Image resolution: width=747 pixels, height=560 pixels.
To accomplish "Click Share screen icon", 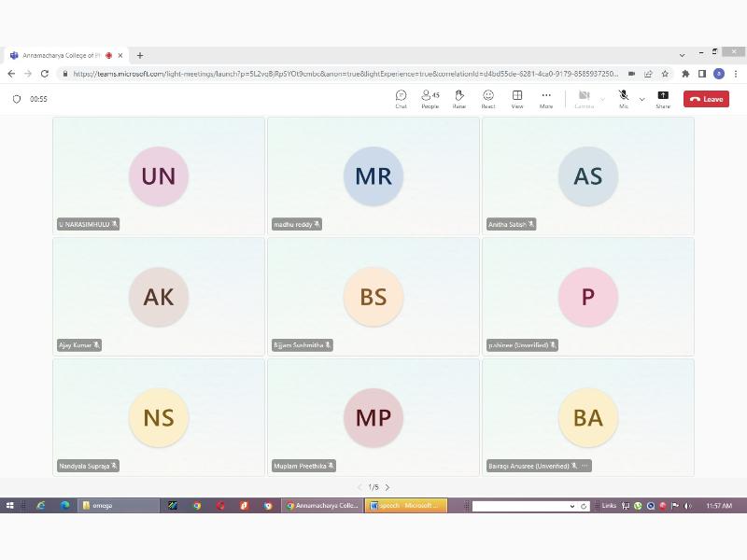I will [x=663, y=98].
